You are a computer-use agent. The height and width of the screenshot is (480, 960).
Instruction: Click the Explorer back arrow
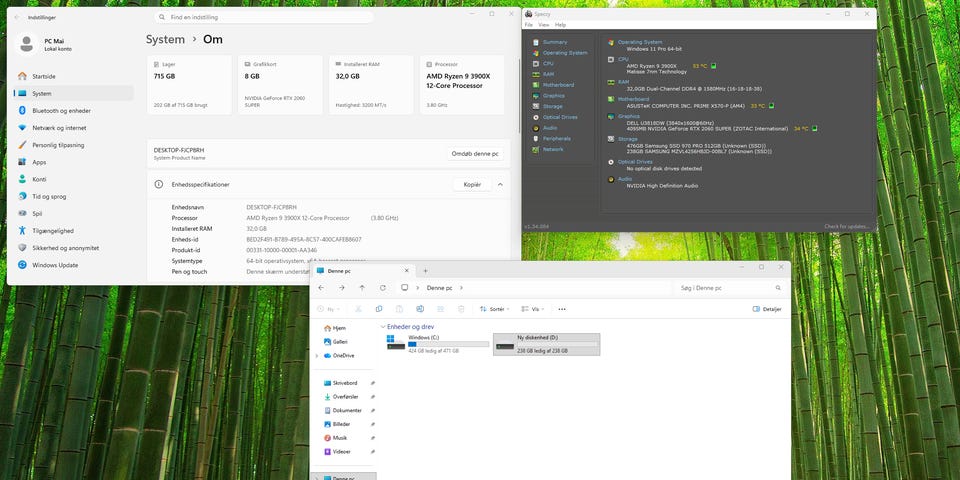pyautogui.click(x=321, y=288)
